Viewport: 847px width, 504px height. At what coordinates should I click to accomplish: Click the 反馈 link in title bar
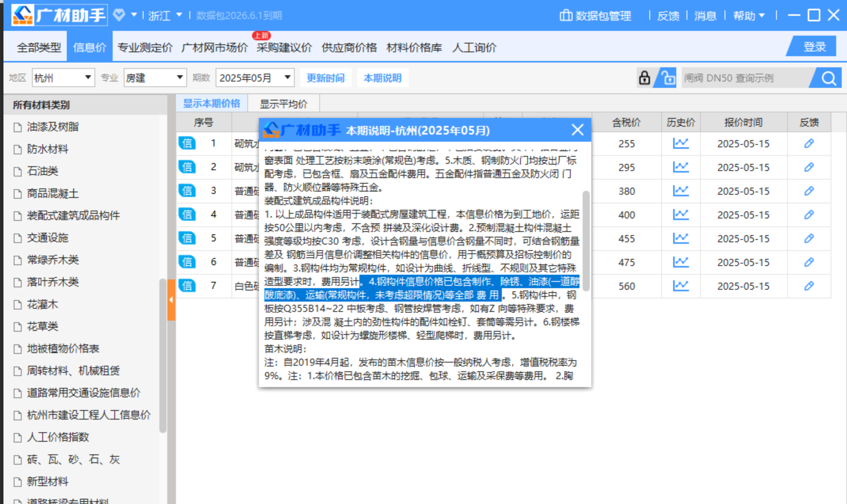(668, 15)
